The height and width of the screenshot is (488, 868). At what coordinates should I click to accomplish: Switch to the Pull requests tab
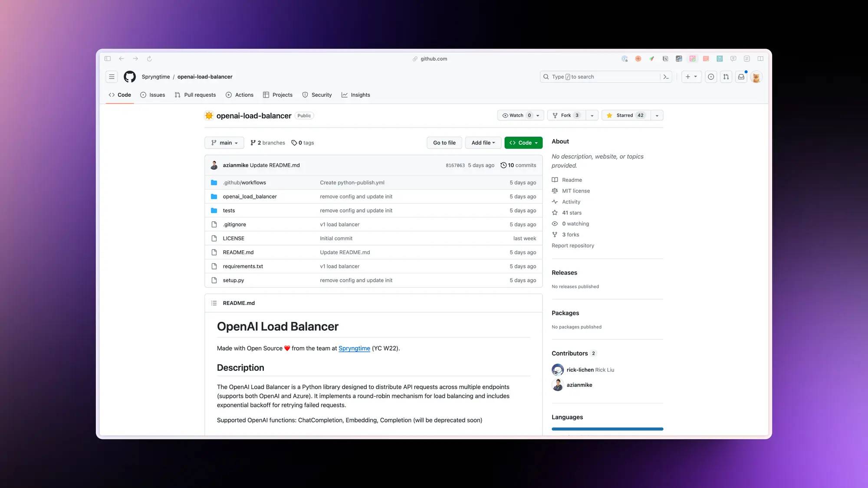195,95
